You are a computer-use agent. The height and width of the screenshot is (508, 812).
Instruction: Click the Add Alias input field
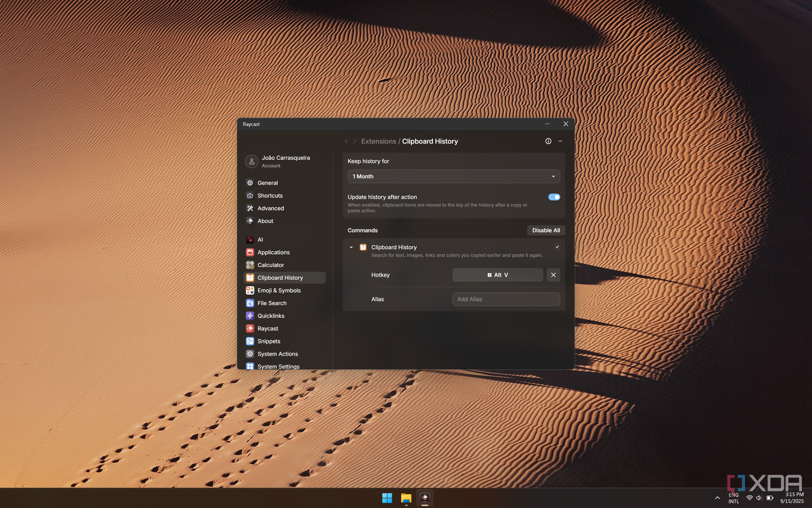click(x=506, y=299)
